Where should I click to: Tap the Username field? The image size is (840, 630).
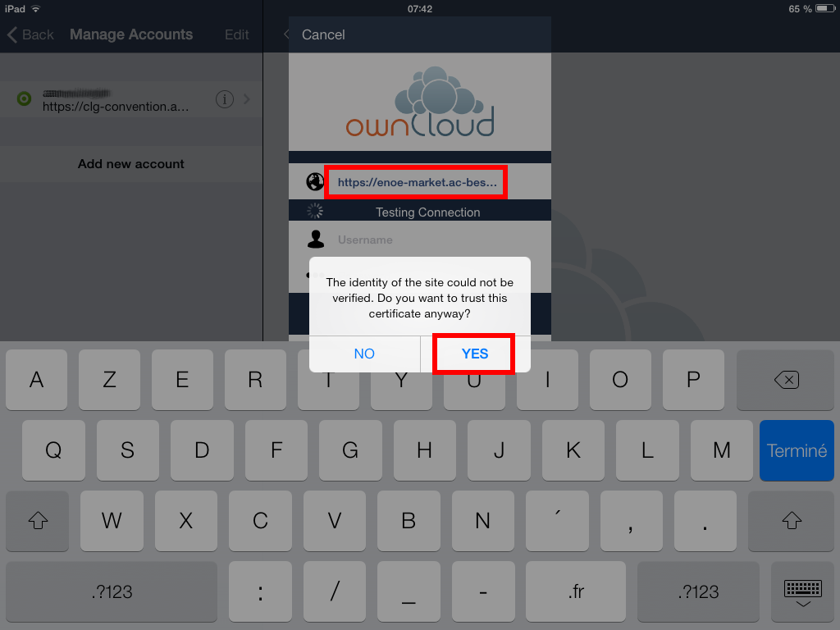pyautogui.click(x=440, y=240)
